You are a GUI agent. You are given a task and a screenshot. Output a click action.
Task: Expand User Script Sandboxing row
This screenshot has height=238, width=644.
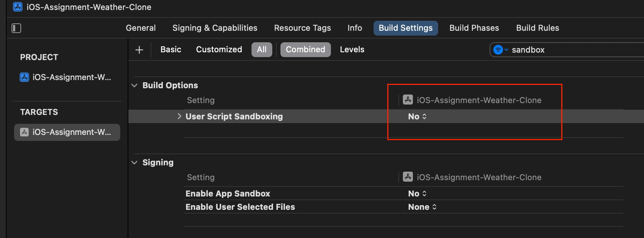(x=179, y=116)
